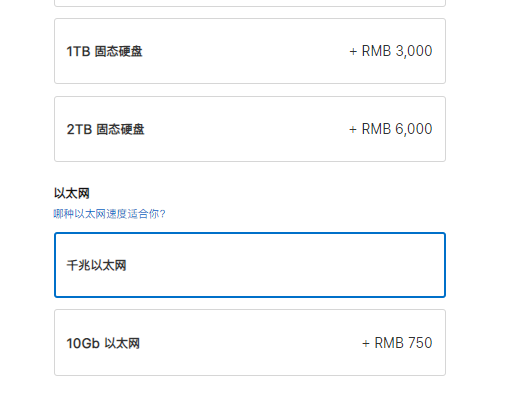
Task: Click the 千兆以太网 label text
Action: pos(96,265)
